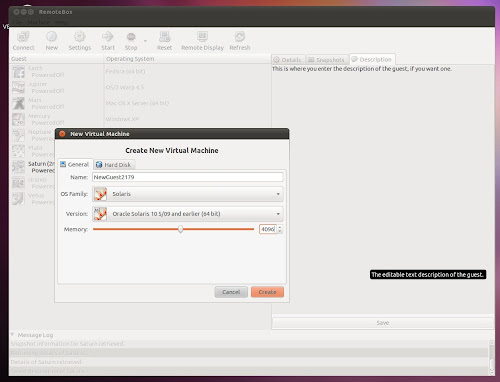Select the 'OS/2 Warp 4.5' cell
The height and width of the screenshot is (382, 500).
pyautogui.click(x=125, y=87)
